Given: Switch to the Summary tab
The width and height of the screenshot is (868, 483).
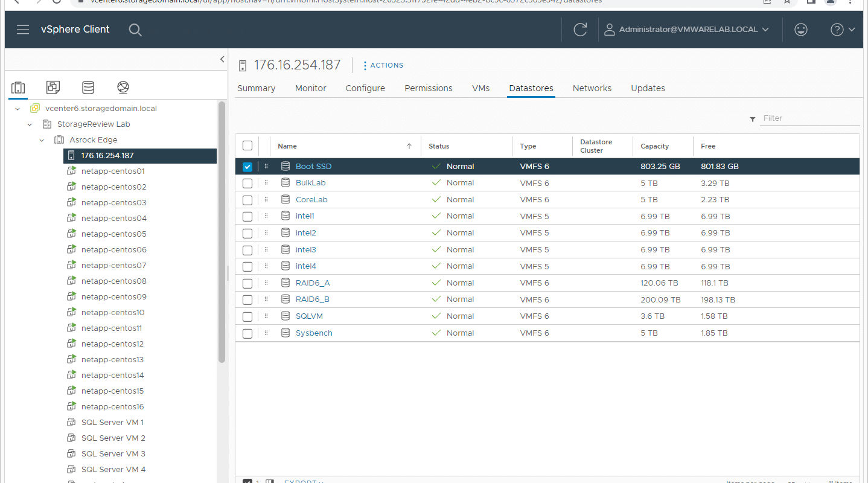Looking at the screenshot, I should 256,88.
